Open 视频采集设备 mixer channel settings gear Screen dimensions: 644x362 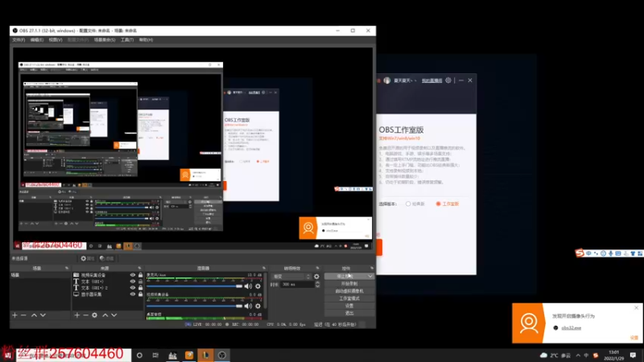(x=258, y=306)
